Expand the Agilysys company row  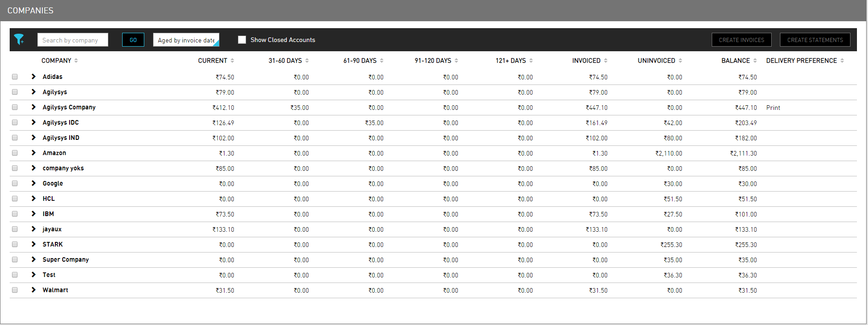click(33, 92)
